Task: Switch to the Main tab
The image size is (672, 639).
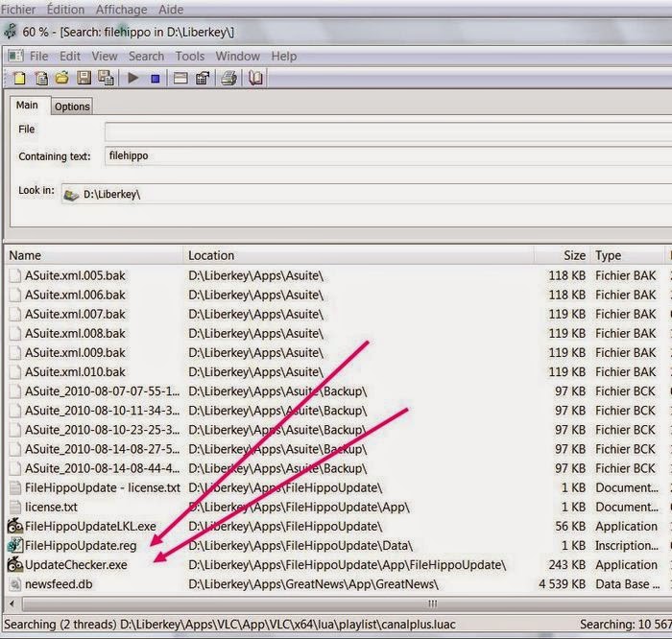Action: [x=28, y=106]
